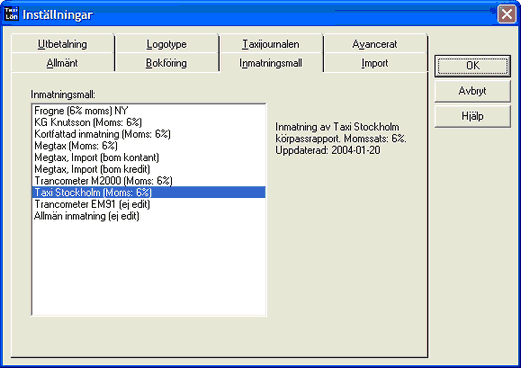
Task: Open the Taxijournalen tab
Action: coord(270,44)
